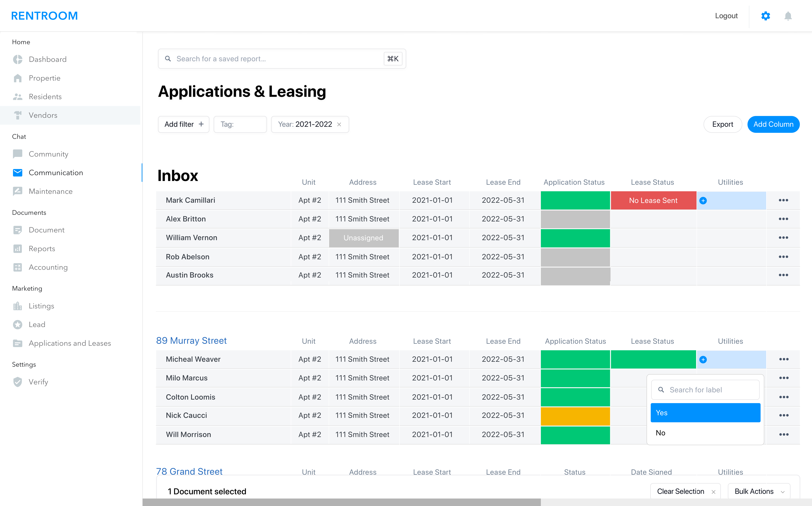Open the Communication mail icon in sidebar

(x=17, y=172)
